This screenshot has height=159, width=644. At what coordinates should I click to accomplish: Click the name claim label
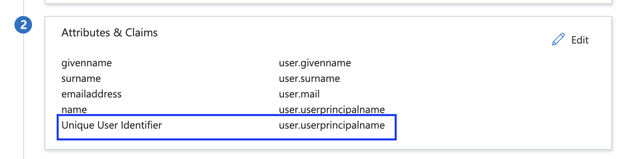click(74, 109)
